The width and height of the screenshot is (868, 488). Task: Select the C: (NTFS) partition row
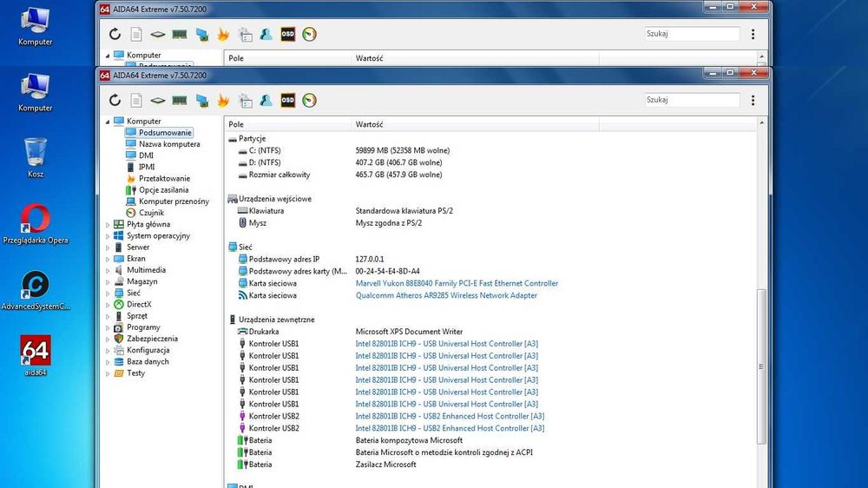point(490,151)
